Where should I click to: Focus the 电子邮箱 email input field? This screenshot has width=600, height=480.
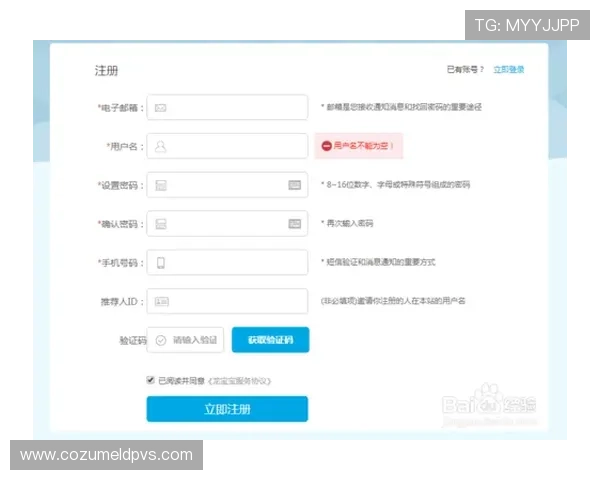tap(237, 107)
